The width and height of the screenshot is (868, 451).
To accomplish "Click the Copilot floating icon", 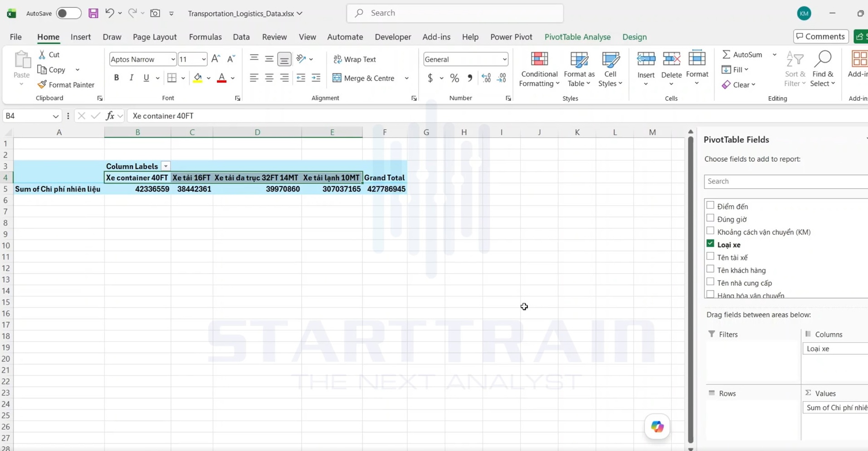I will [657, 426].
